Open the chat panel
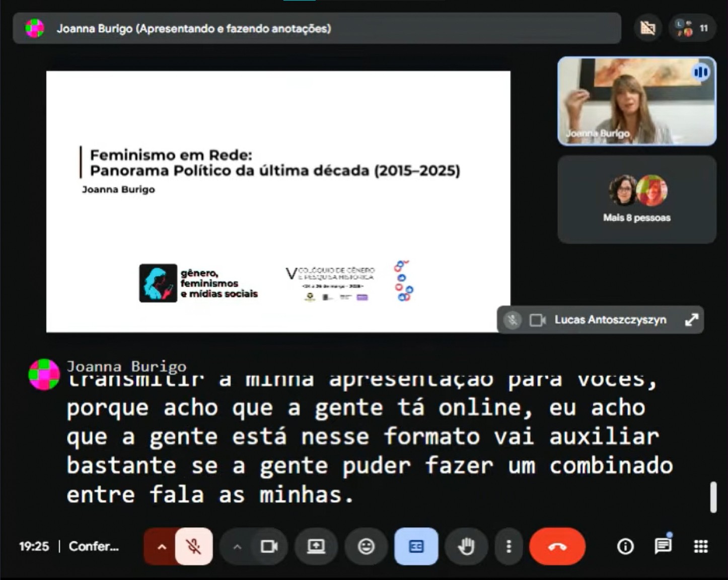Viewport: 728px width, 580px height. point(663,546)
